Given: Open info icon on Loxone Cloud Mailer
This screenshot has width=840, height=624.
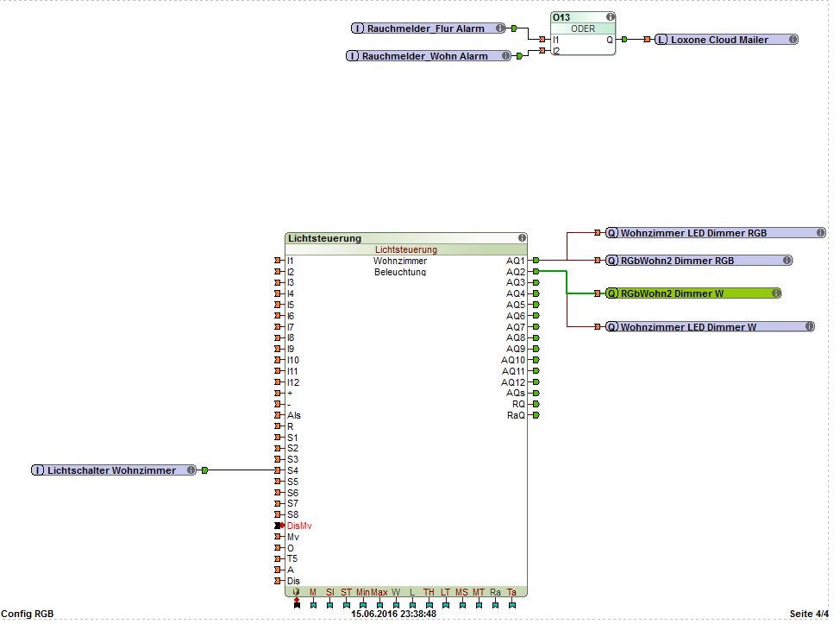Looking at the screenshot, I should pyautogui.click(x=793, y=39).
